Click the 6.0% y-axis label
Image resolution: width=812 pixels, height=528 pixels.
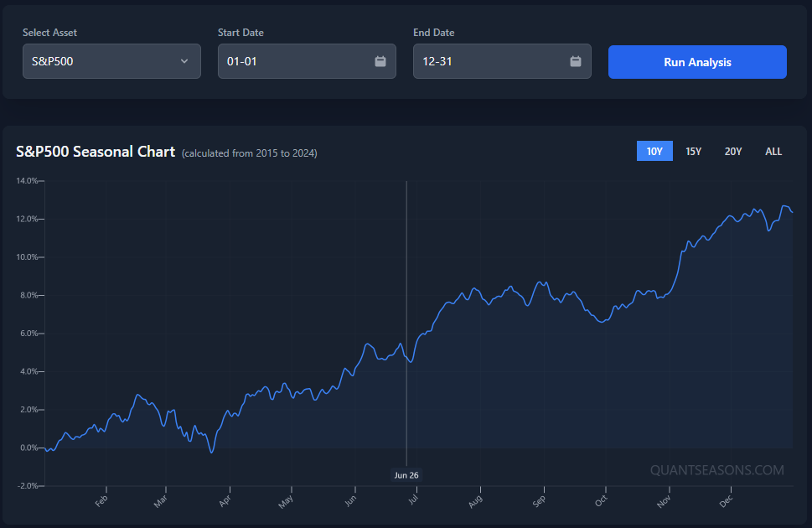coord(29,334)
